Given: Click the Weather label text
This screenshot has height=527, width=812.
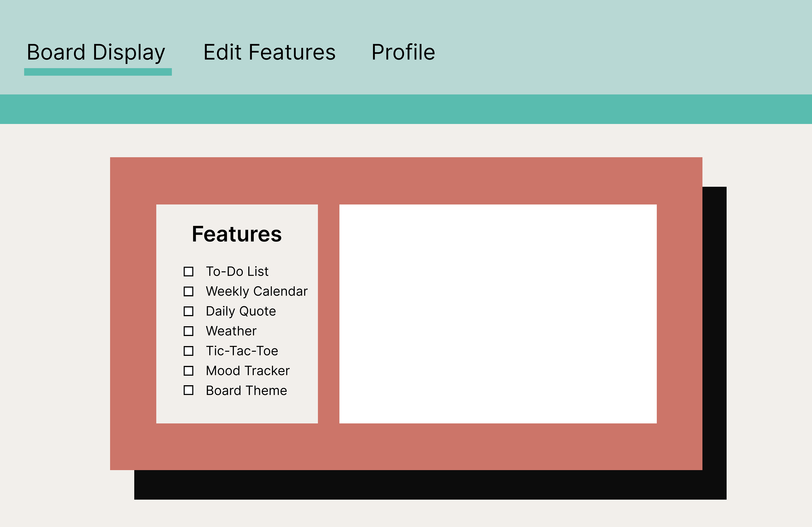Looking at the screenshot, I should [231, 331].
